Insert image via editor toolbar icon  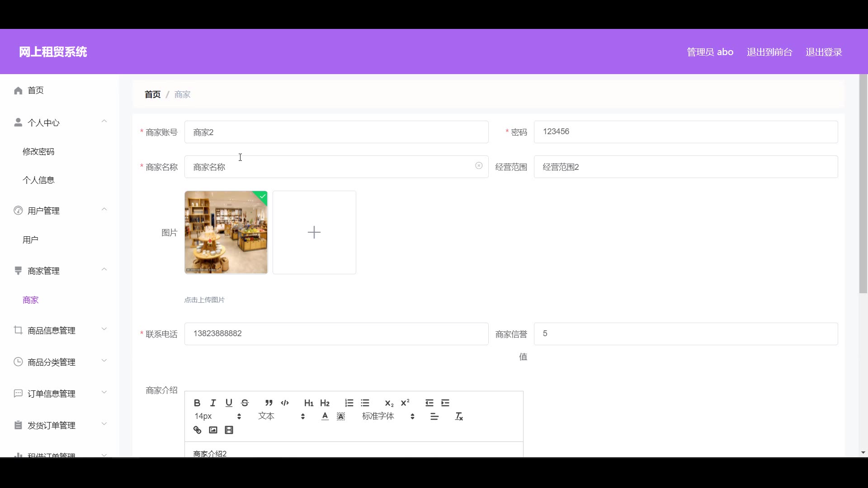coord(213,430)
